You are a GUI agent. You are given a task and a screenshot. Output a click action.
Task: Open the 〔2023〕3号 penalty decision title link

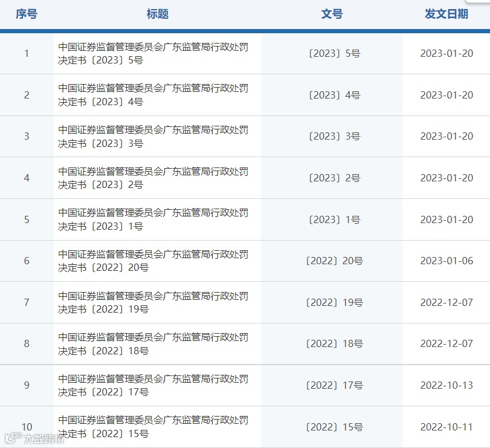tap(153, 137)
